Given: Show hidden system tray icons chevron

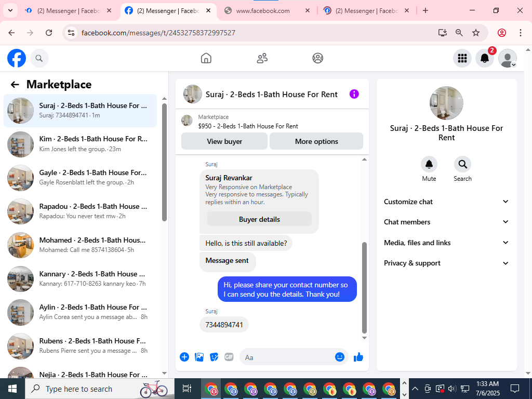Looking at the screenshot, I should click(415, 389).
